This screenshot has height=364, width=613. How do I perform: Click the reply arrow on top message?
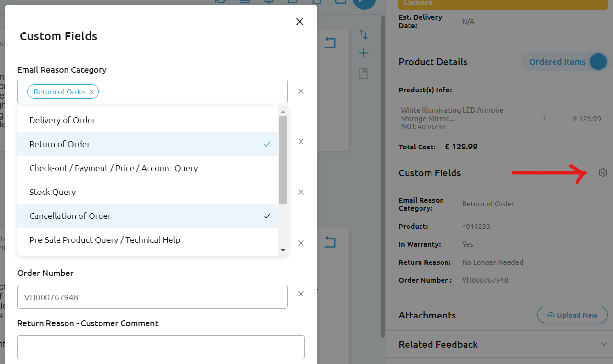point(330,43)
